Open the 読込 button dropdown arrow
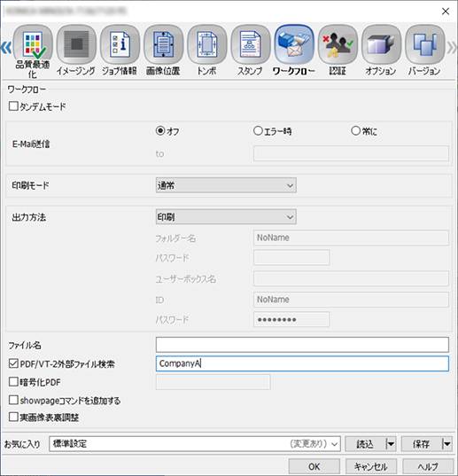 pyautogui.click(x=391, y=444)
